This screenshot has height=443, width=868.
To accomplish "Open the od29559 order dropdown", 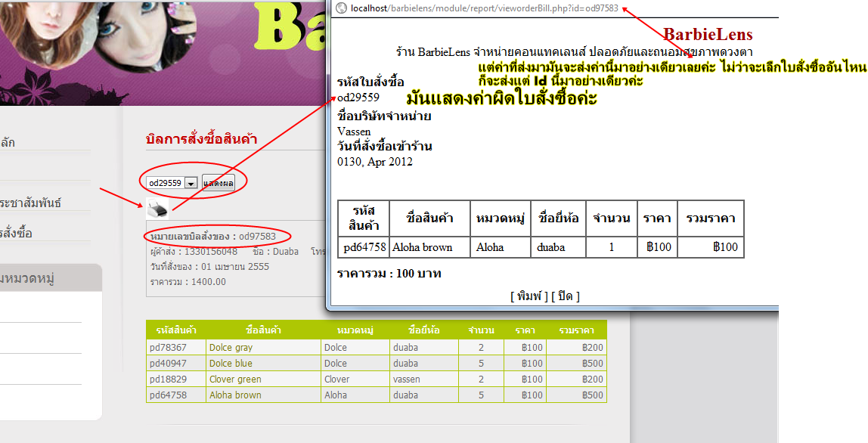I will [172, 183].
